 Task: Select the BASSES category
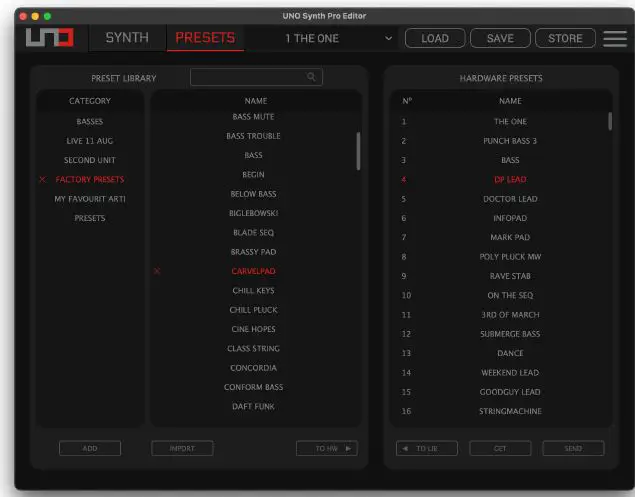click(x=90, y=122)
